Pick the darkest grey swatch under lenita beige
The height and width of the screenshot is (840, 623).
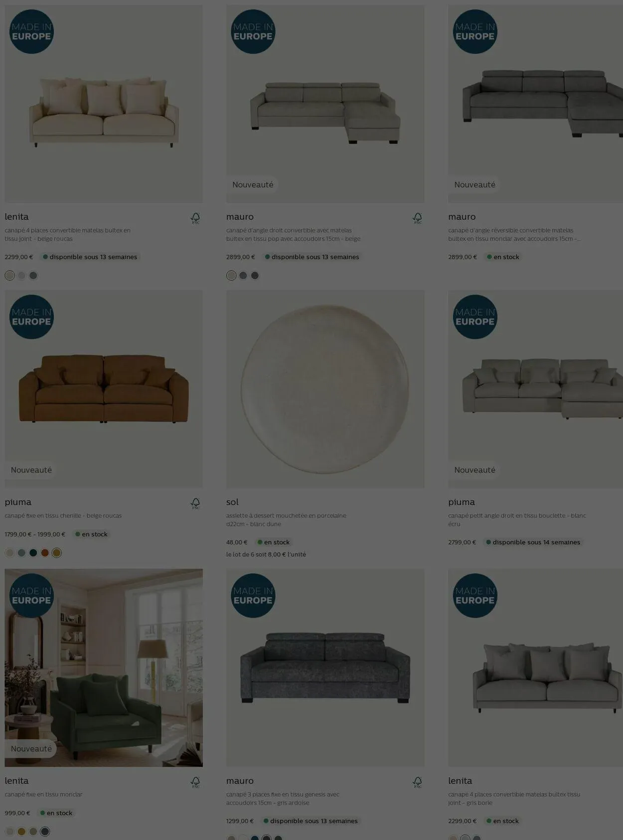click(33, 275)
